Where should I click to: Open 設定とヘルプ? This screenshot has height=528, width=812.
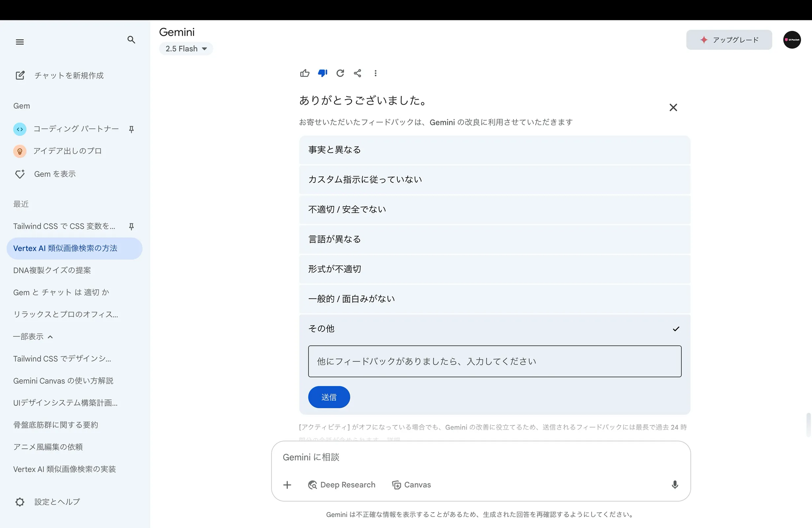(x=57, y=502)
